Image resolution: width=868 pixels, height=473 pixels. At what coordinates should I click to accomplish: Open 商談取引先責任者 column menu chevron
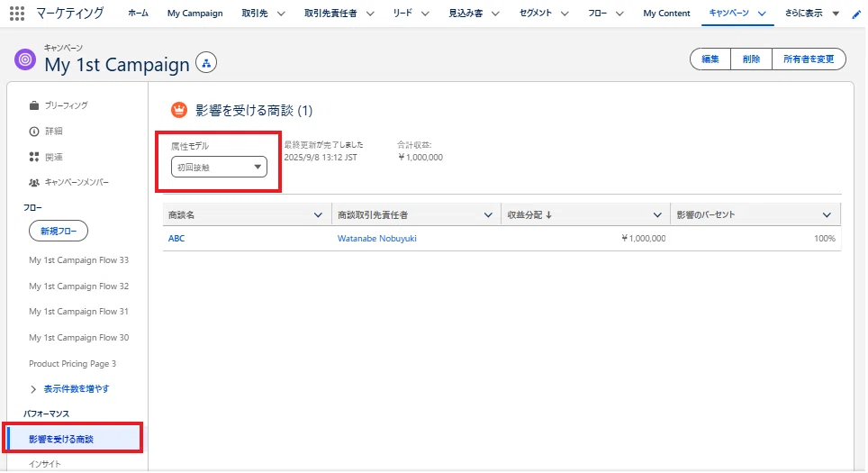pos(488,215)
